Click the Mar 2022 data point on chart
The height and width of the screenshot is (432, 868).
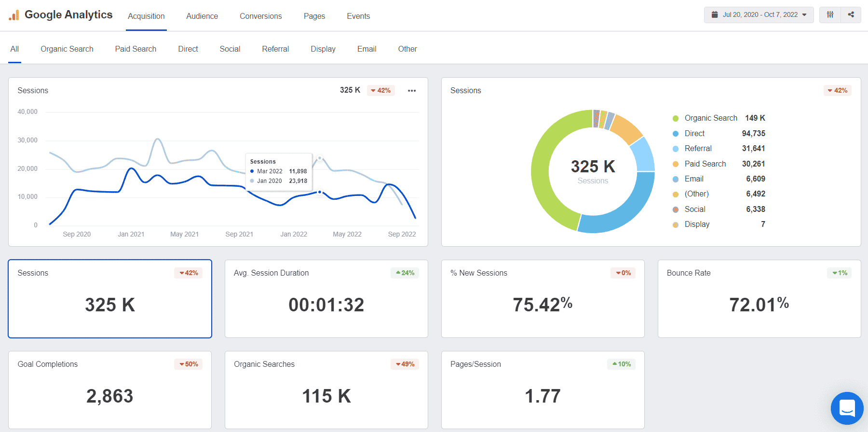point(320,192)
